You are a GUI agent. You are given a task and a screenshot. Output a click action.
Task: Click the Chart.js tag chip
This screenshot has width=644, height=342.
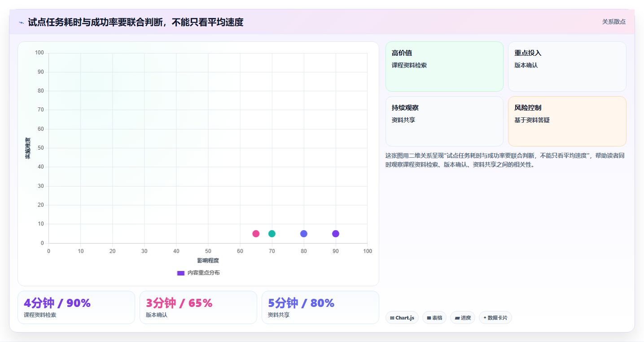point(402,318)
